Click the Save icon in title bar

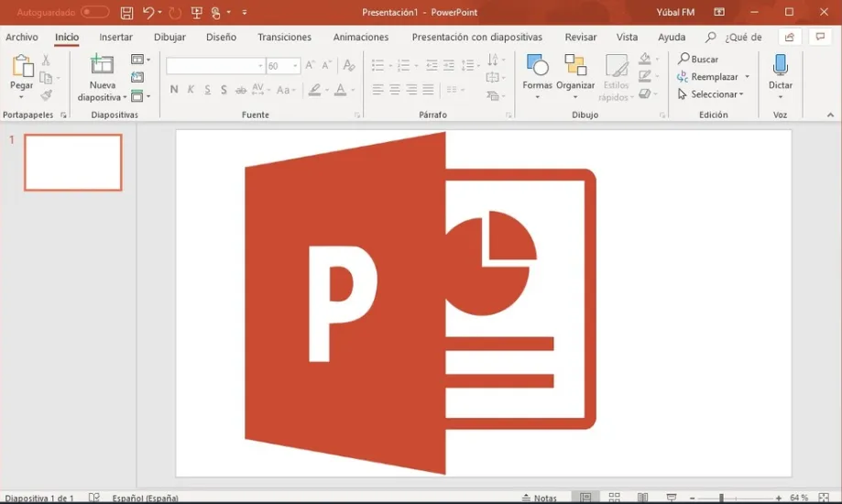[x=126, y=12]
